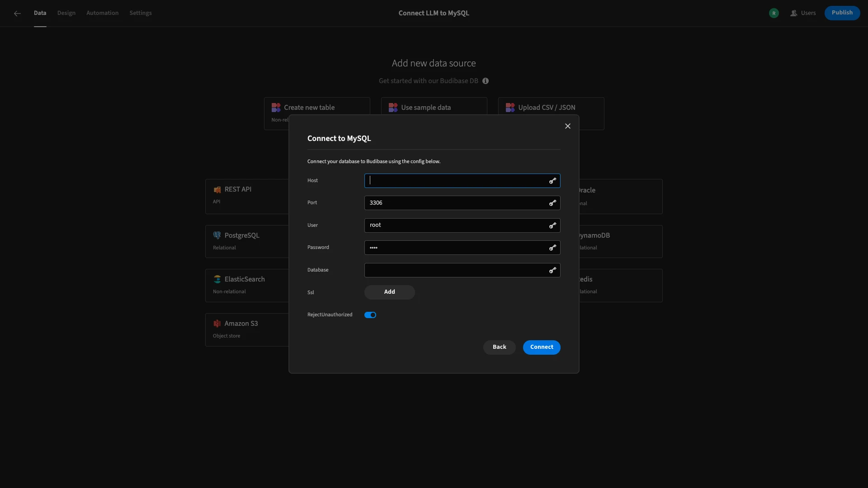Click the key binding icon in Host field
The image size is (868, 488).
552,181
